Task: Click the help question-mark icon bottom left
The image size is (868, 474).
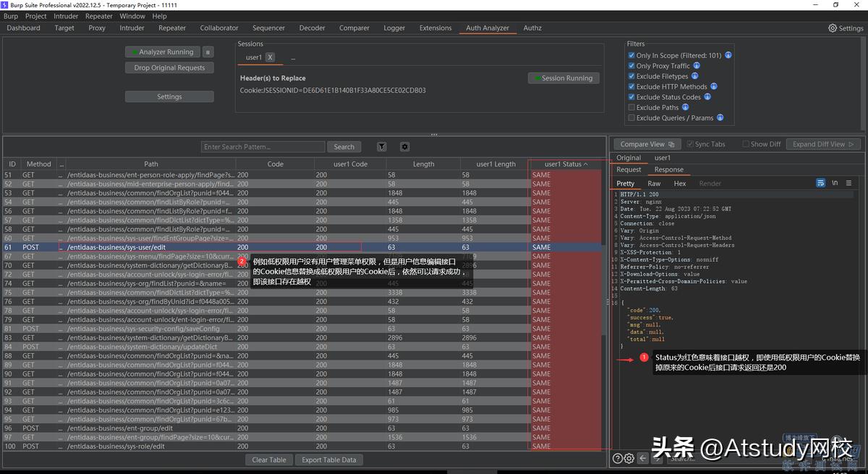Action: [617, 457]
